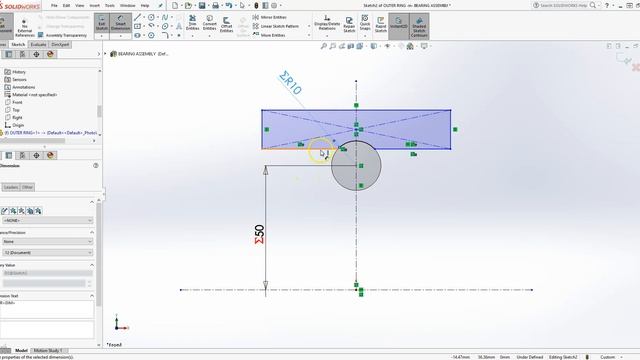Screen dimensions: 640x360
Task: Activate the Smart Dimension tool
Action: pos(120,23)
